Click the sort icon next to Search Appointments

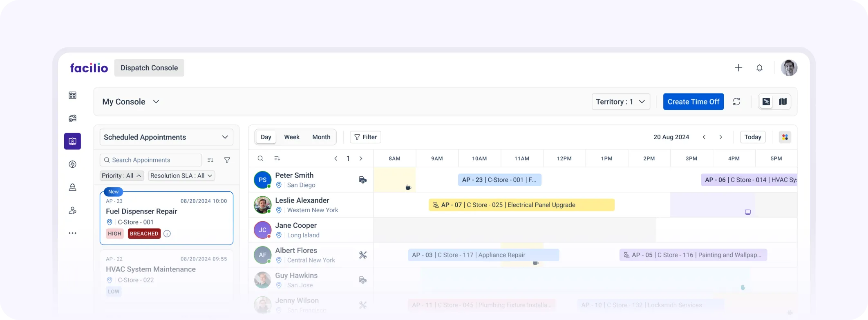(210, 160)
